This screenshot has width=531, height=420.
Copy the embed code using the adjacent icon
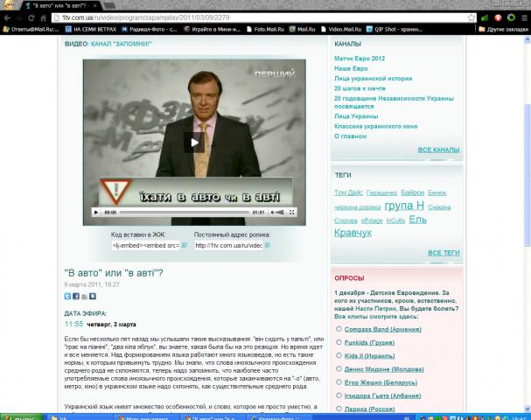click(185, 246)
